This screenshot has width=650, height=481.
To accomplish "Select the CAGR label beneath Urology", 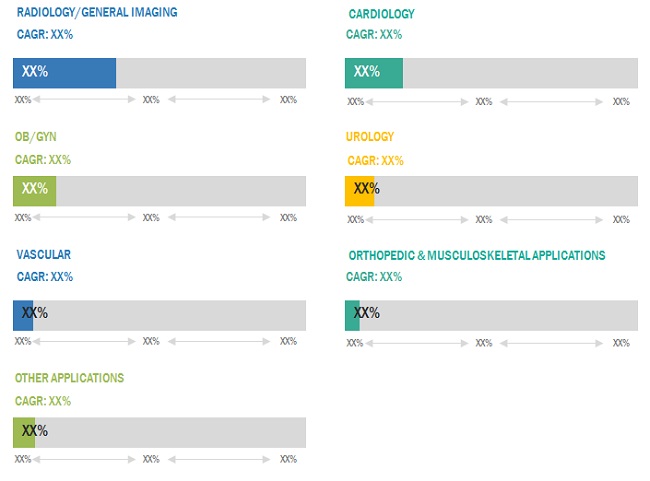I will pos(375,161).
